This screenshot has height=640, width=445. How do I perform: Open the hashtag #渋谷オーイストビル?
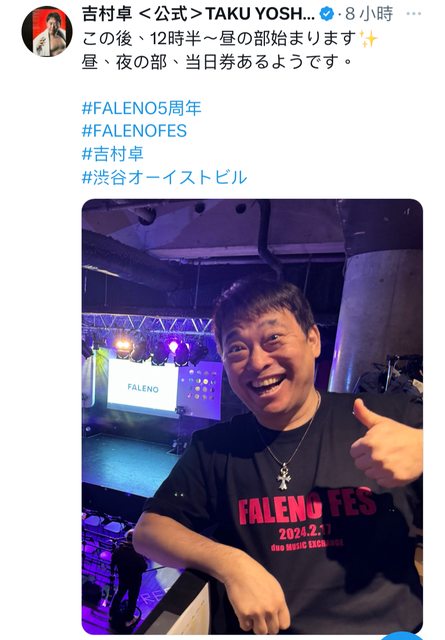[165, 178]
